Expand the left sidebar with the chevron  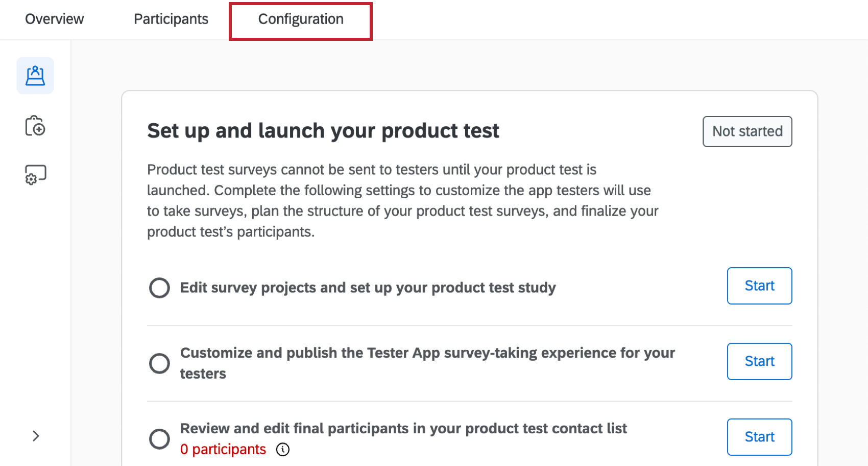click(36, 436)
